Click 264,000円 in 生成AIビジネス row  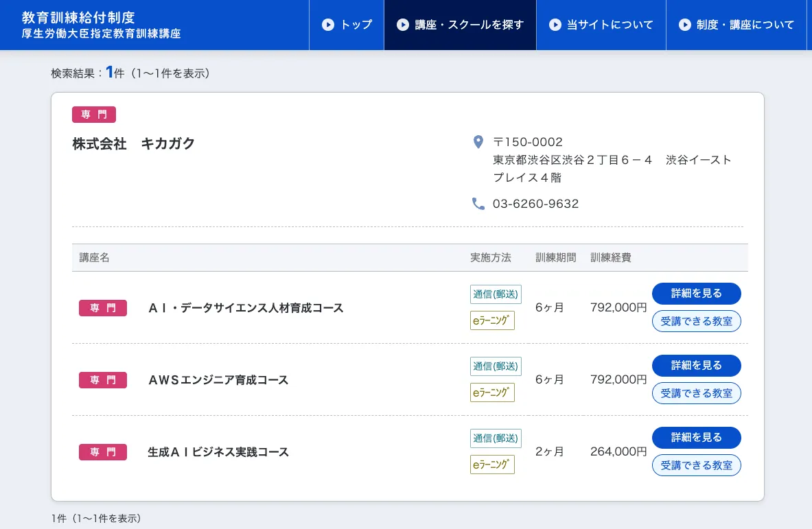[x=619, y=451]
